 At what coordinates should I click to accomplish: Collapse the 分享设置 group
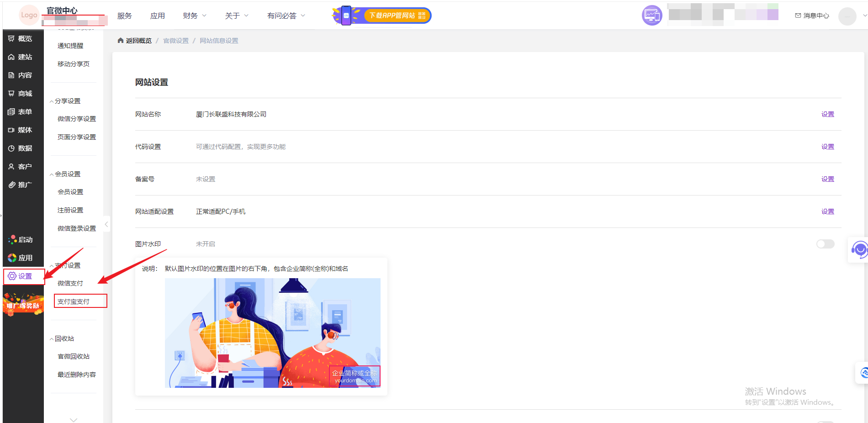click(x=65, y=101)
